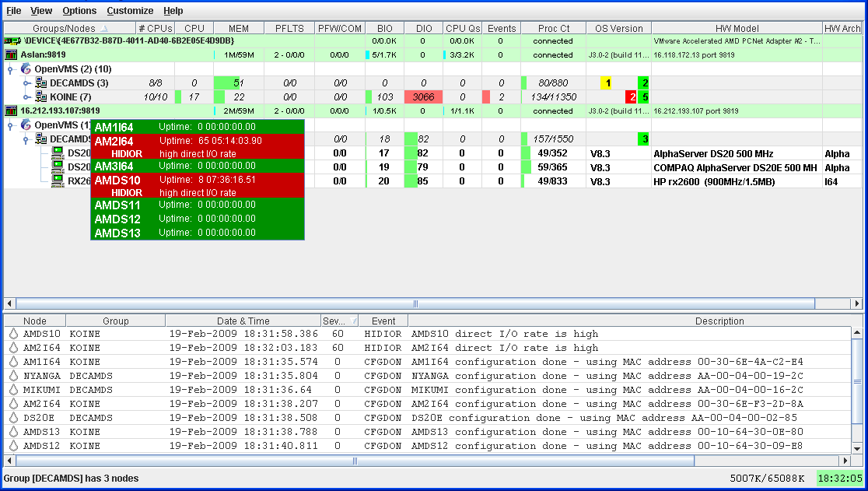Click the event icon for MIKUMI row
The width and height of the screenshot is (868, 491).
[13, 390]
